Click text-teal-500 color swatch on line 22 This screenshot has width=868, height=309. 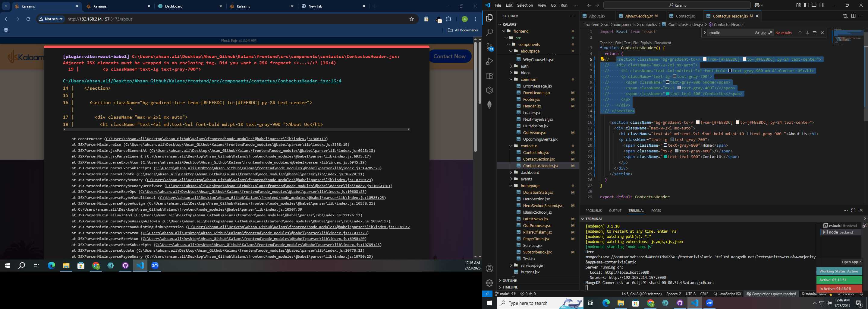[x=665, y=157]
